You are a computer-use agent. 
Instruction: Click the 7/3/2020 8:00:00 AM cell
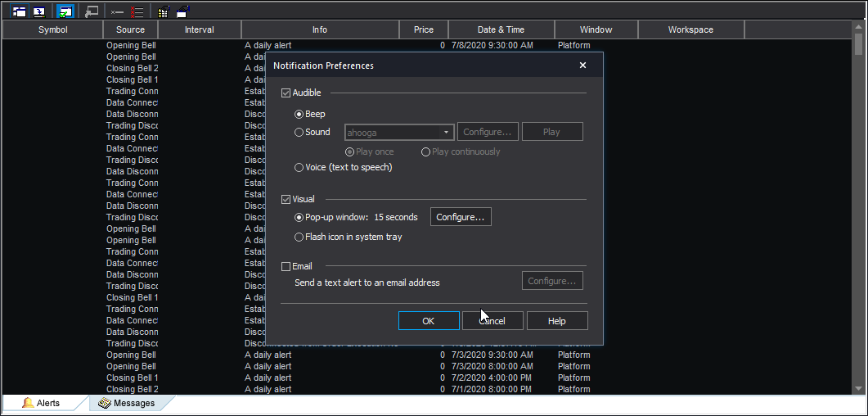(492, 367)
